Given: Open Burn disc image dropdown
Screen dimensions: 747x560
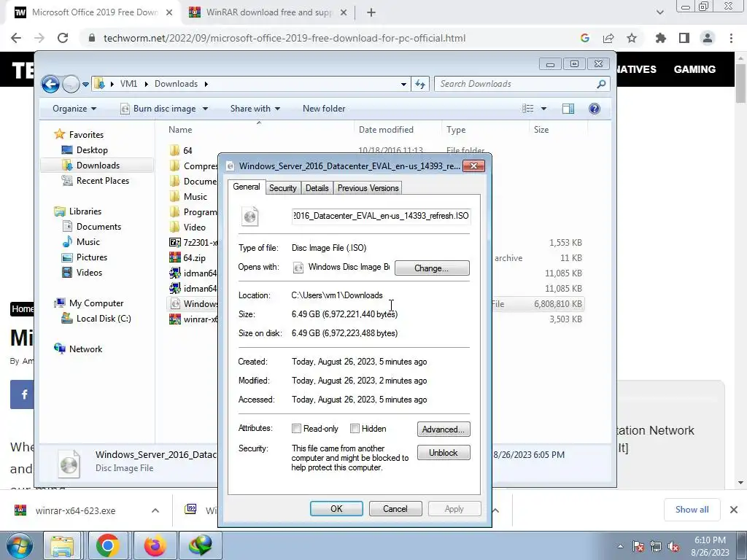Looking at the screenshot, I should click(205, 109).
